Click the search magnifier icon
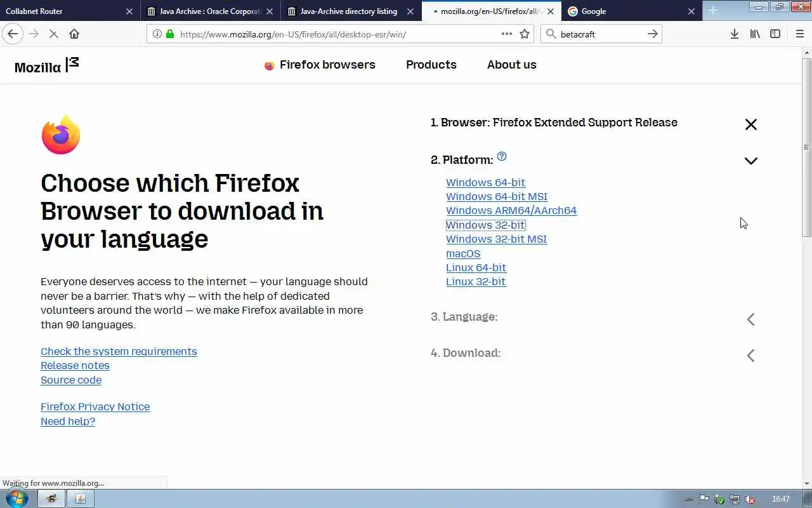The image size is (812, 508). tap(551, 34)
